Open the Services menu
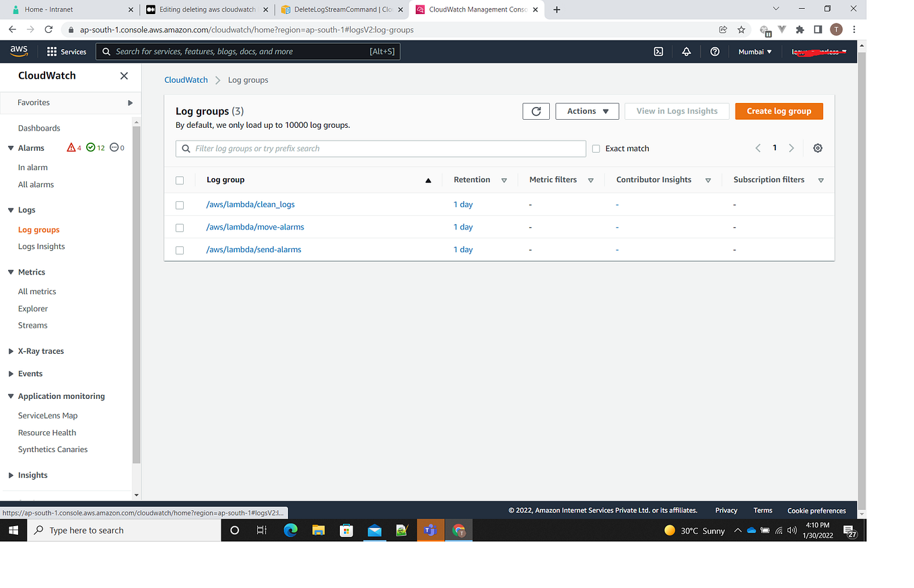 [65, 51]
